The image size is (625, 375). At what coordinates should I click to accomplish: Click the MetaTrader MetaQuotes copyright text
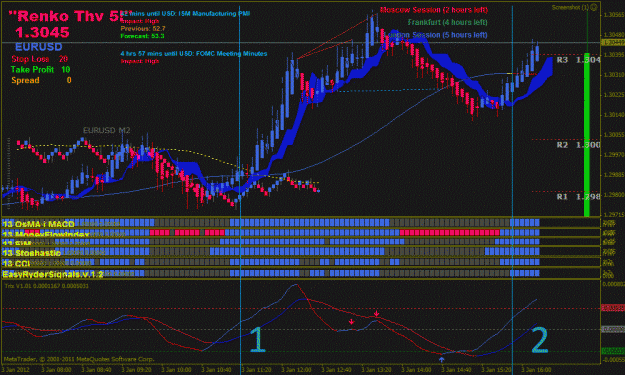79,359
